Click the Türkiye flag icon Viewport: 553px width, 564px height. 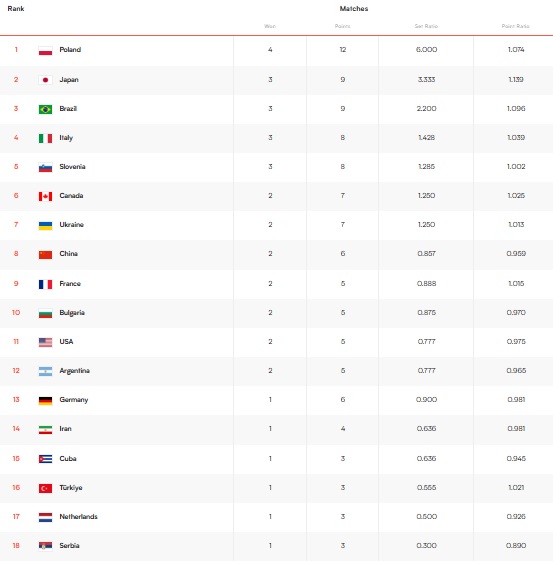tap(45, 488)
